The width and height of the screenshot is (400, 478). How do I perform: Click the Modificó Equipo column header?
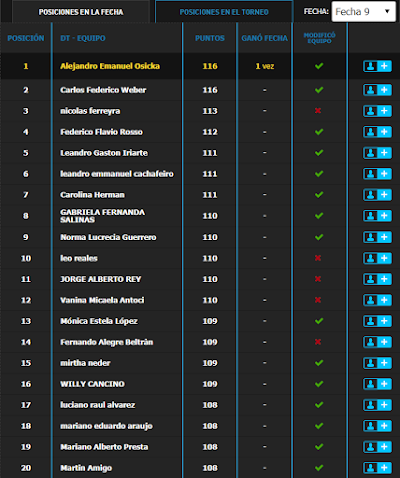(319, 38)
